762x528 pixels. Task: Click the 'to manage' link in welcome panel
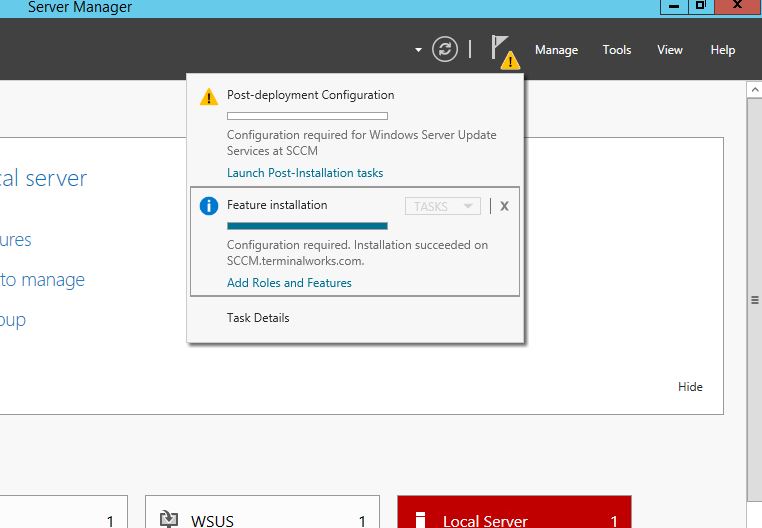[x=42, y=280]
